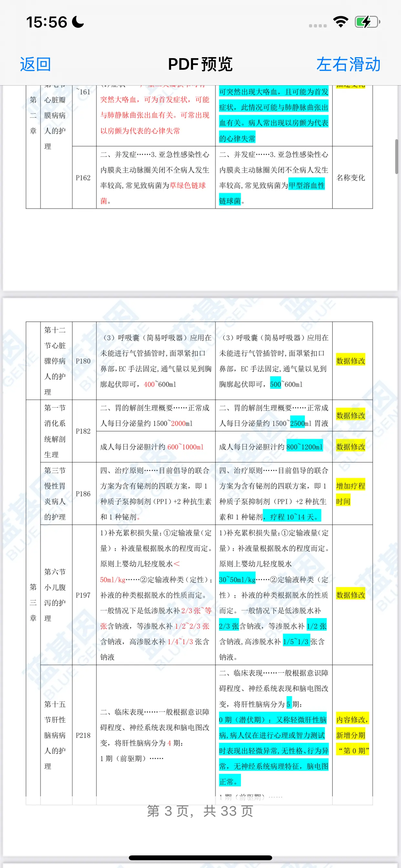Tap the 左右滑动 button
This screenshot has width=401, height=868.
(348, 64)
